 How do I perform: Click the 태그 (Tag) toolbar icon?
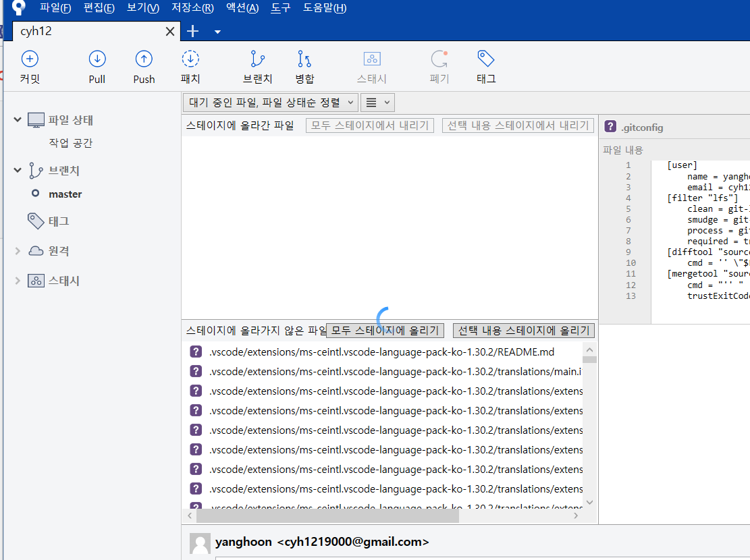tap(486, 67)
